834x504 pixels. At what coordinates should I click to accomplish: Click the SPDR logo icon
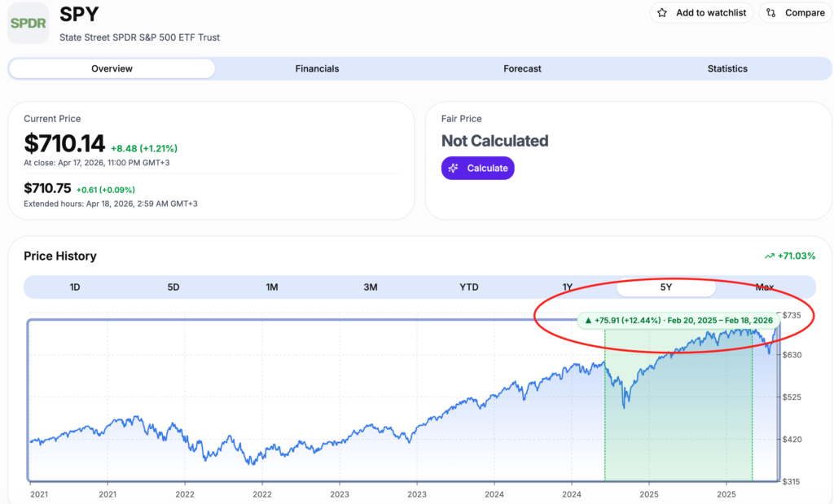(x=29, y=24)
